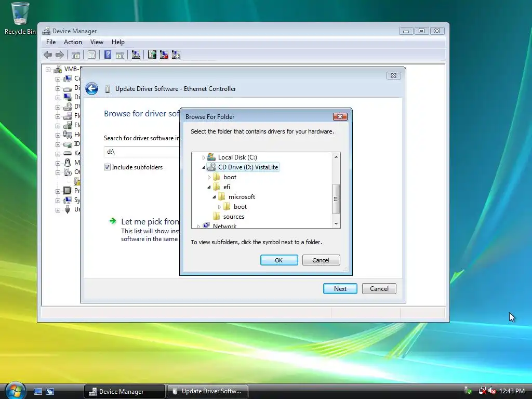Viewport: 532px width, 399px height.
Task: Toggle the Include subfolders checkbox
Action: pyautogui.click(x=107, y=167)
